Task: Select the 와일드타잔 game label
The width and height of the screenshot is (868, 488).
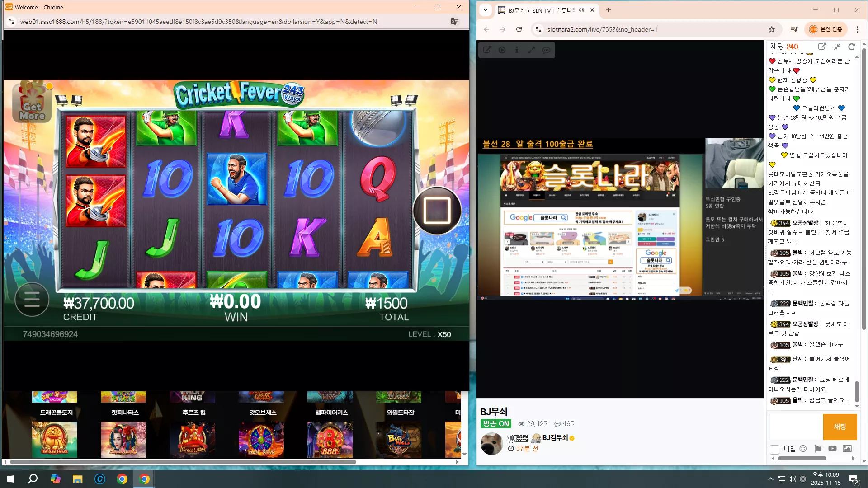Action: [x=400, y=413]
